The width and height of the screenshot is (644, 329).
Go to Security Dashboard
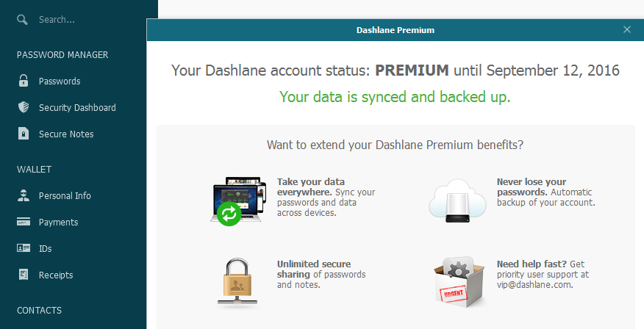coord(77,107)
